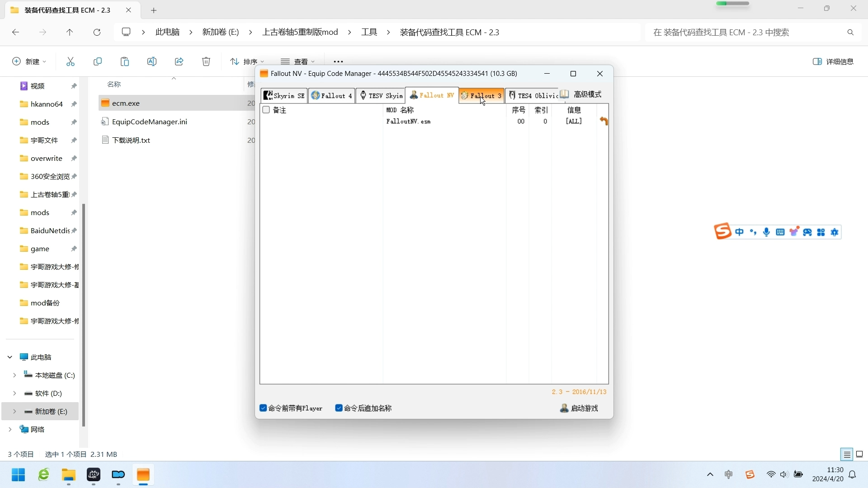Open the three-dot more options menu
Image resolution: width=868 pixels, height=488 pixels.
pyautogui.click(x=338, y=61)
